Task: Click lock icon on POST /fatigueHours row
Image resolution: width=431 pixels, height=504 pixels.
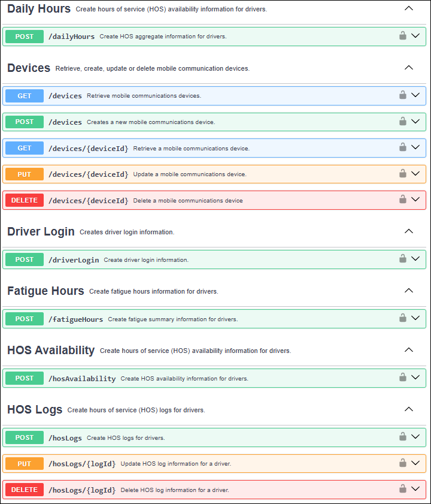Action: pyautogui.click(x=403, y=318)
